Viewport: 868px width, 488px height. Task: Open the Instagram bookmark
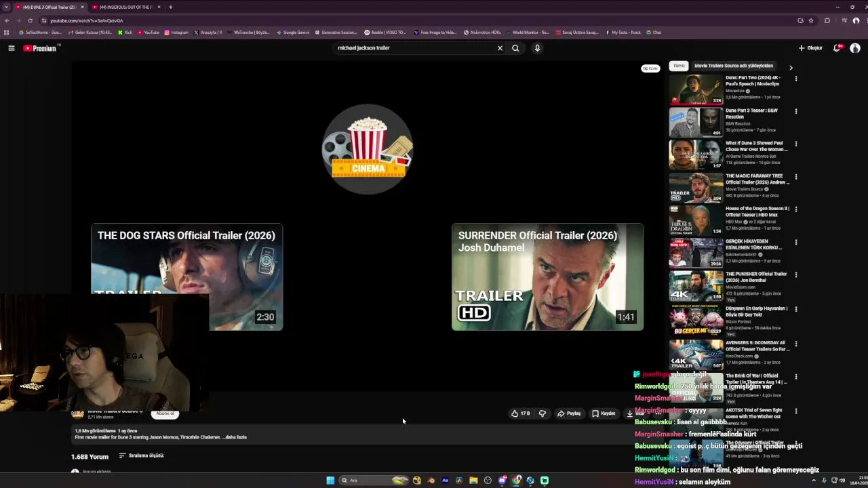coord(176,33)
